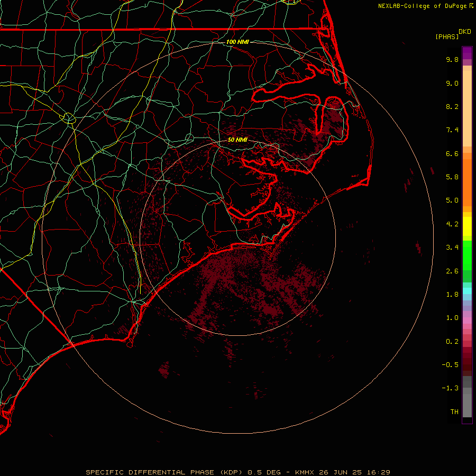This screenshot has width=476, height=476.
Task: Click the DKD [PHAS] legend title
Action: [x=453, y=34]
